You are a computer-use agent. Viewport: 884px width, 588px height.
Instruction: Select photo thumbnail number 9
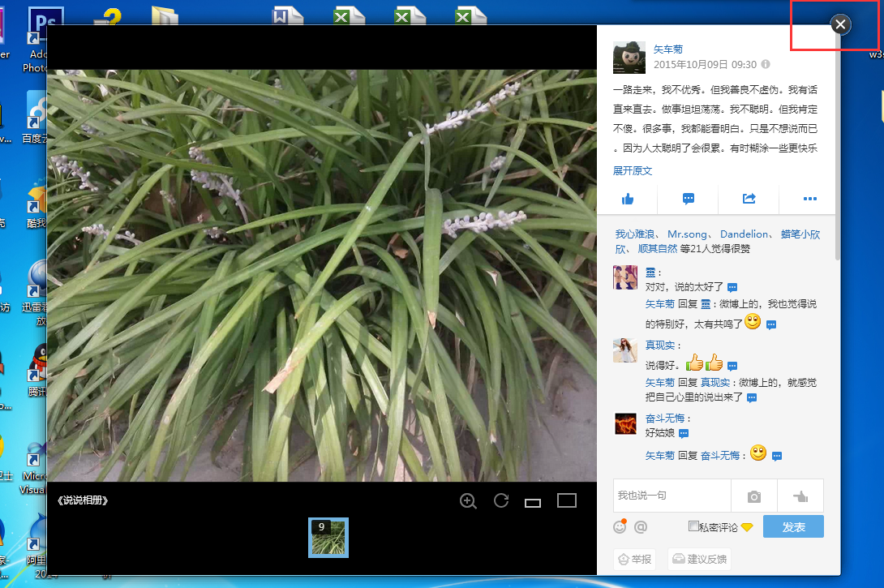pyautogui.click(x=328, y=538)
